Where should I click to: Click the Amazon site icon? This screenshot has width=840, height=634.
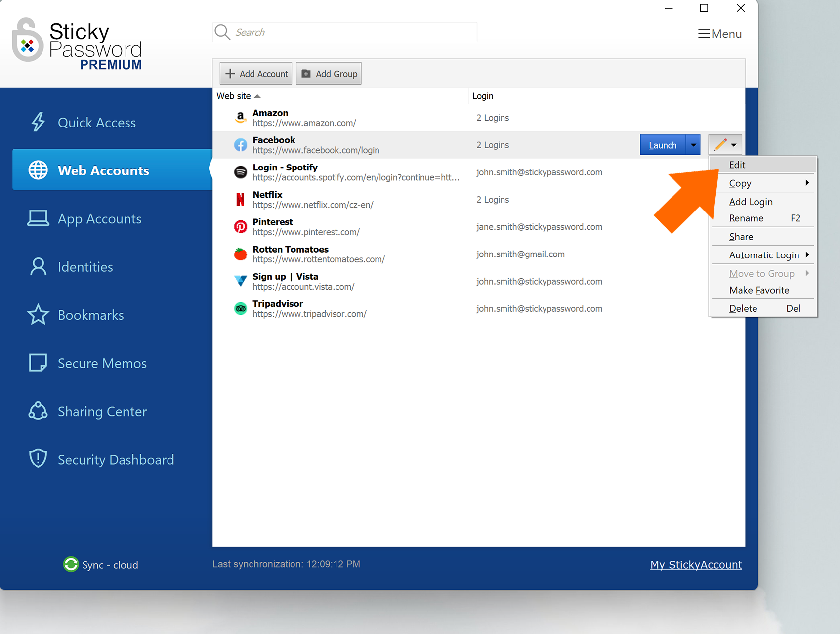pos(240,118)
